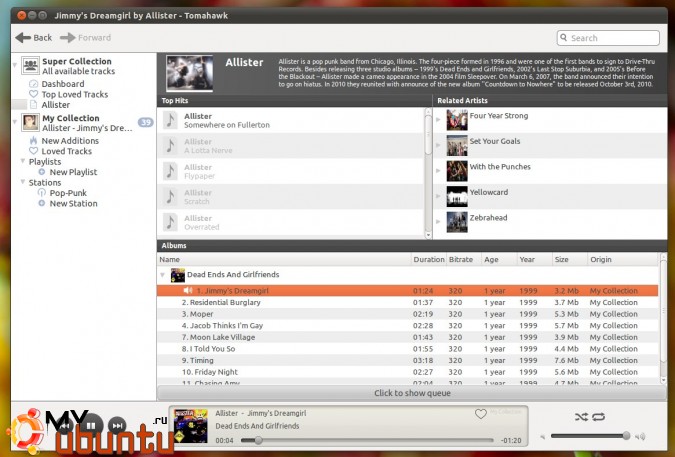Click the plus icon for New Playlist

tap(42, 172)
